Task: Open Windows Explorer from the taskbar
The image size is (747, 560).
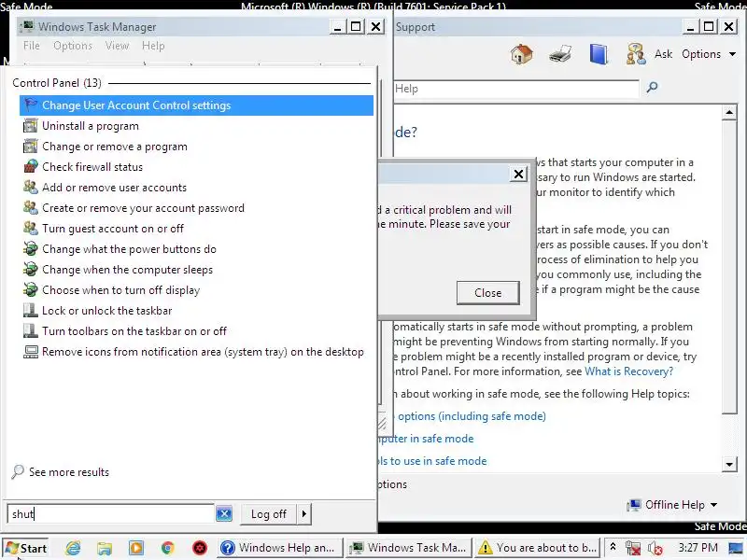Action: point(105,548)
